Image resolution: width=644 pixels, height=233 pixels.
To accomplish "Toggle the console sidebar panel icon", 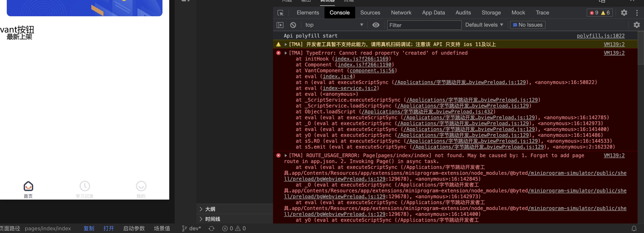I will (x=280, y=25).
